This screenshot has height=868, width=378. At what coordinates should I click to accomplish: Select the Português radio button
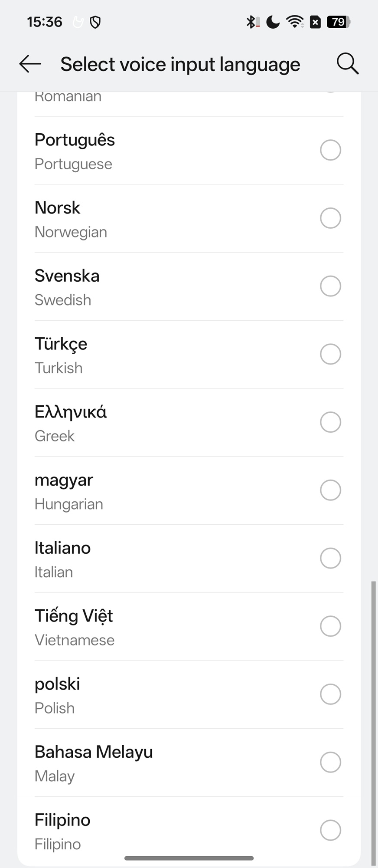click(330, 150)
